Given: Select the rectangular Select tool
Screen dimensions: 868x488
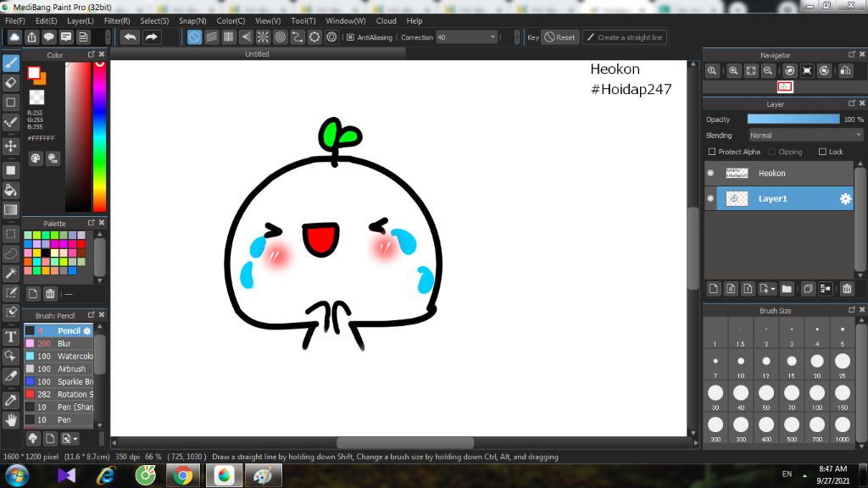Looking at the screenshot, I should point(10,235).
